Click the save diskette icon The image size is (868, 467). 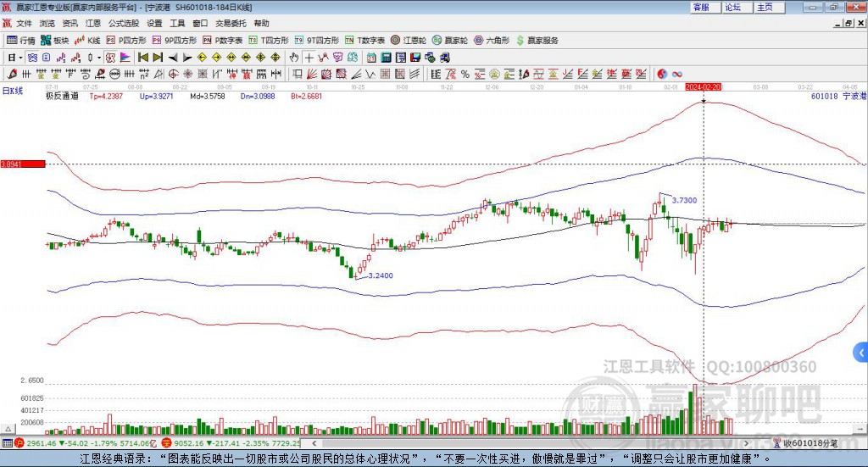coord(415,58)
